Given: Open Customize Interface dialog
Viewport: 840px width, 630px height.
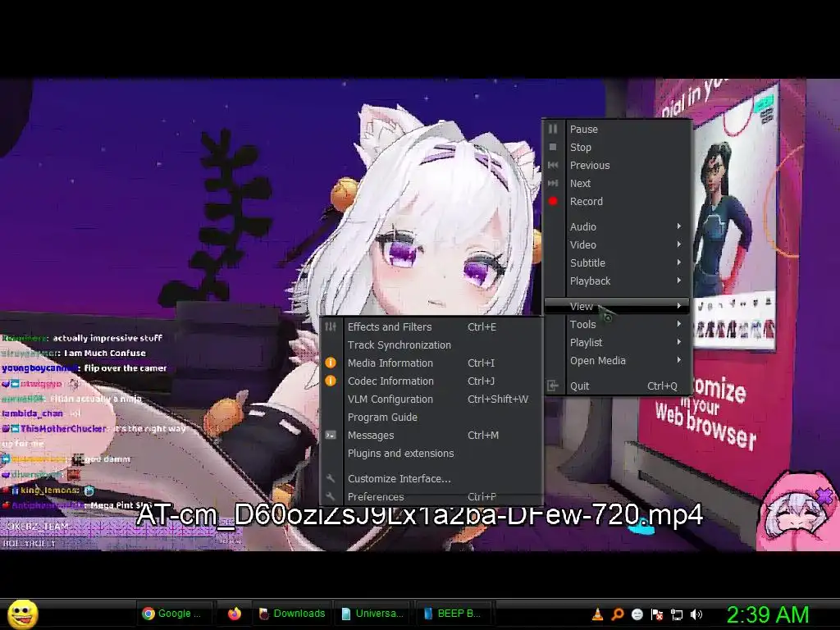Looking at the screenshot, I should click(431, 479).
